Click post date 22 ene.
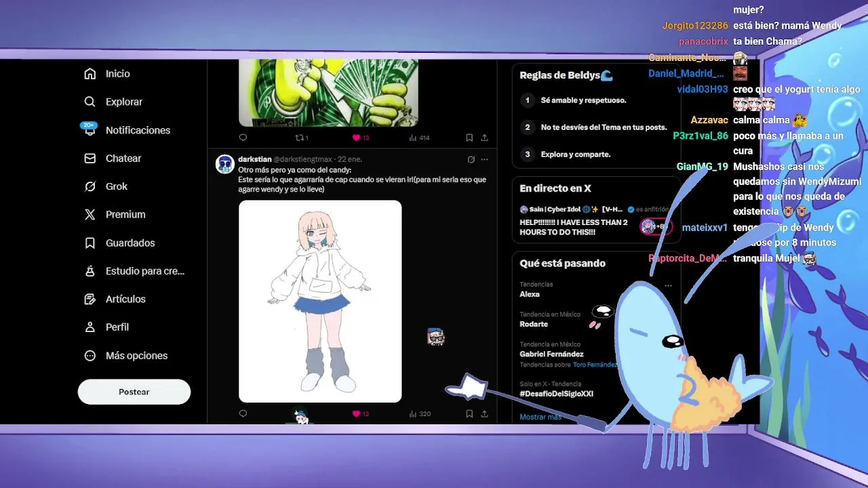Screen dimensions: 868x488 350,159
